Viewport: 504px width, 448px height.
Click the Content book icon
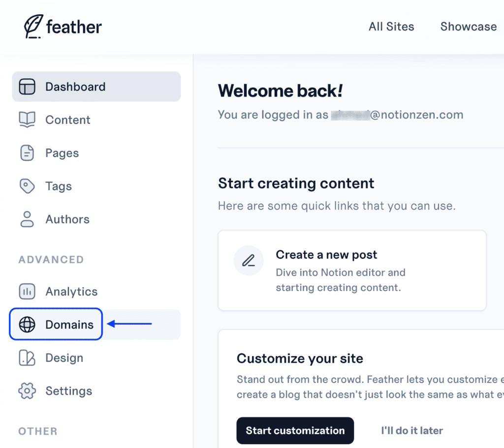tap(27, 119)
